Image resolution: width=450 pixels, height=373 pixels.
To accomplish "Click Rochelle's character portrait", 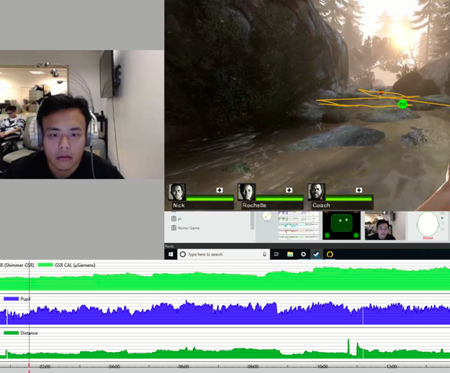I will point(246,192).
